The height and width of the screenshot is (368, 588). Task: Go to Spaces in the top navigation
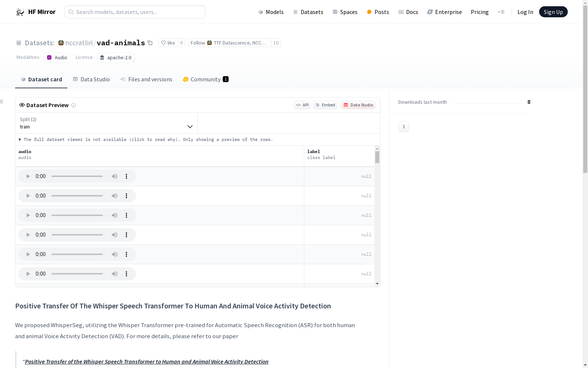[x=345, y=12]
